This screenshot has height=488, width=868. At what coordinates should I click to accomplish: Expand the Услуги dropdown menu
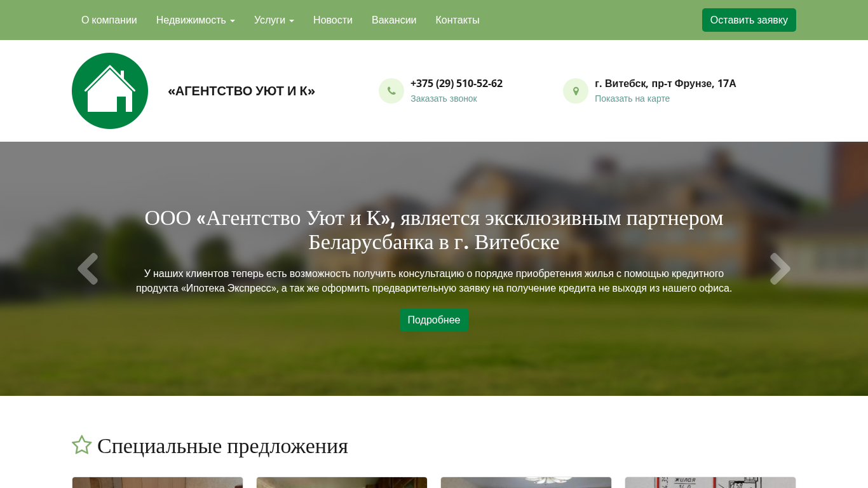coord(274,20)
